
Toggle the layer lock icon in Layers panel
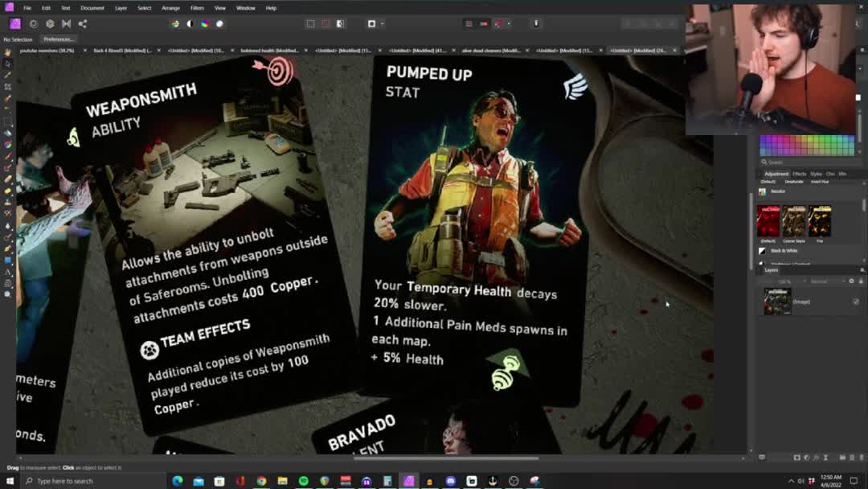[x=861, y=281]
